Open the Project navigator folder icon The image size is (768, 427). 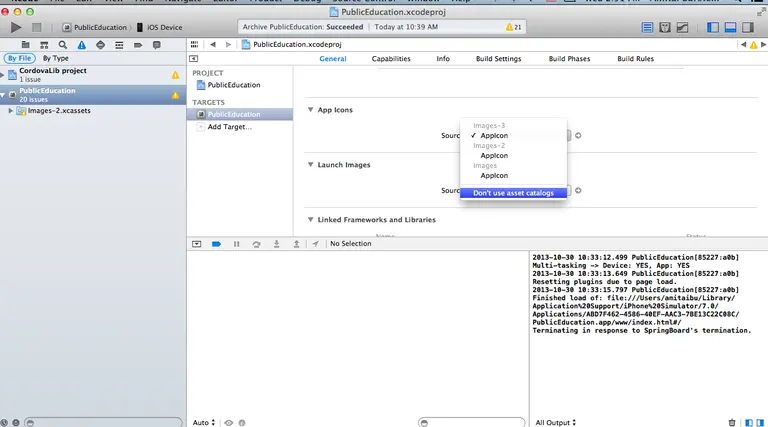[25, 45]
